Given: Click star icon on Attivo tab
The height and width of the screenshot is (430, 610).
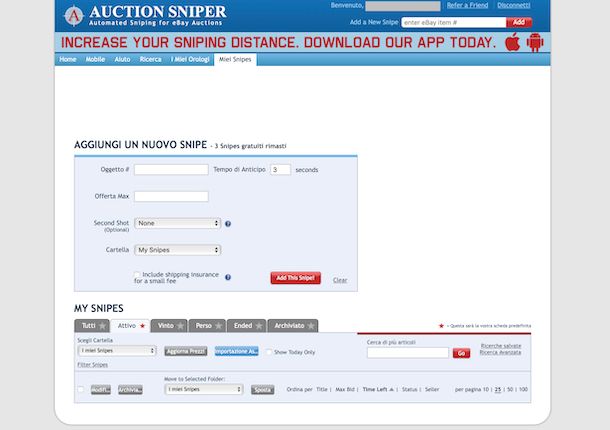Looking at the screenshot, I should 142,326.
